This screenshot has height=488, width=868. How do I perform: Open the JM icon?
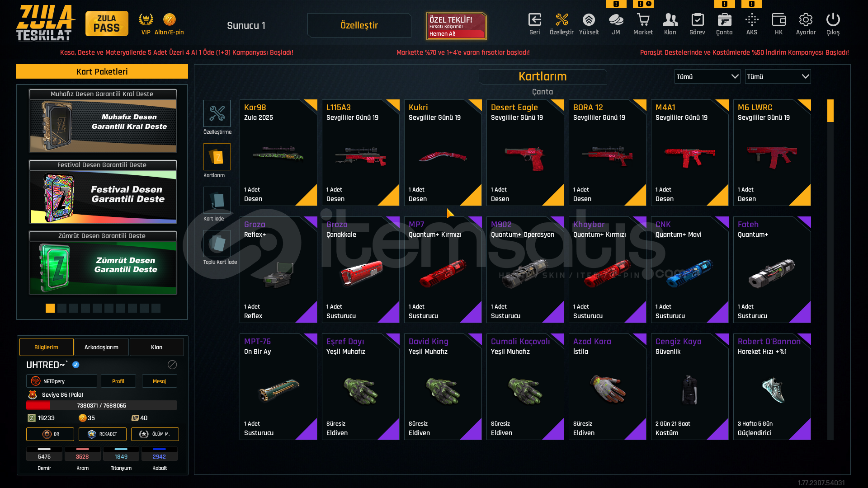tap(616, 24)
